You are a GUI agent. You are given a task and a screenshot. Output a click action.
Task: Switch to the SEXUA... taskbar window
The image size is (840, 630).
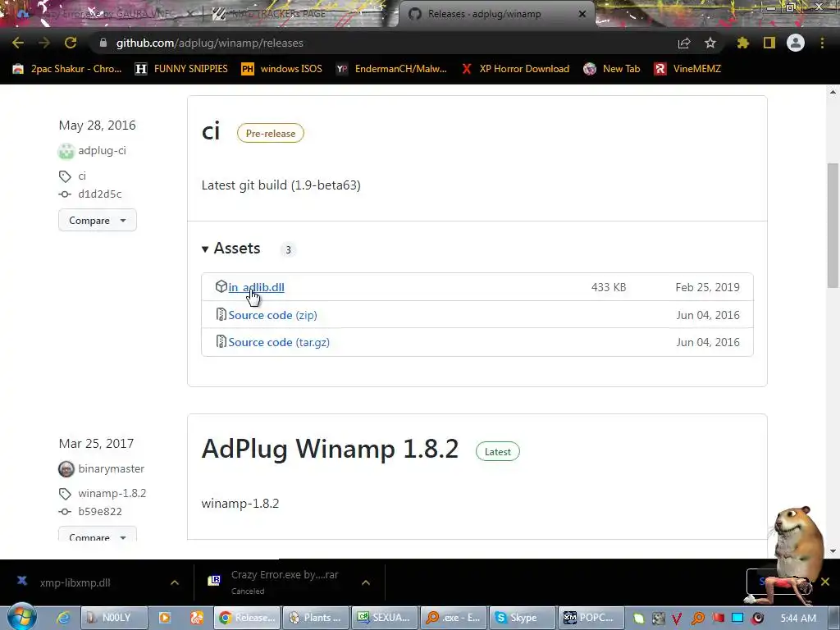[x=385, y=618]
